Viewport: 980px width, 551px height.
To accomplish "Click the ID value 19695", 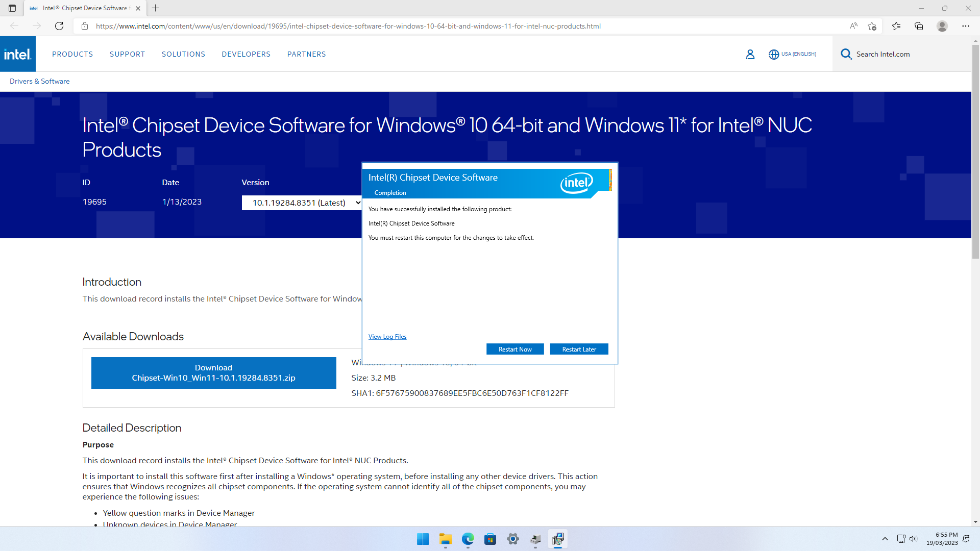I will pyautogui.click(x=94, y=202).
